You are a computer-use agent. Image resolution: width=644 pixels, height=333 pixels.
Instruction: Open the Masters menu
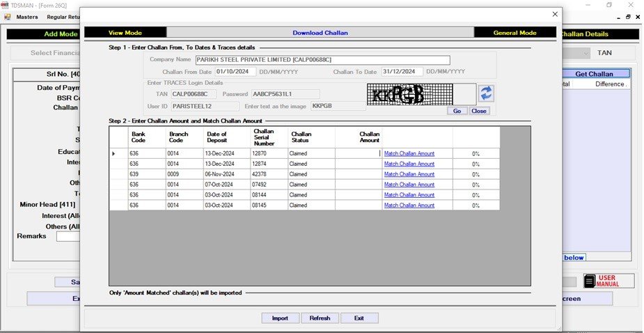coord(26,17)
